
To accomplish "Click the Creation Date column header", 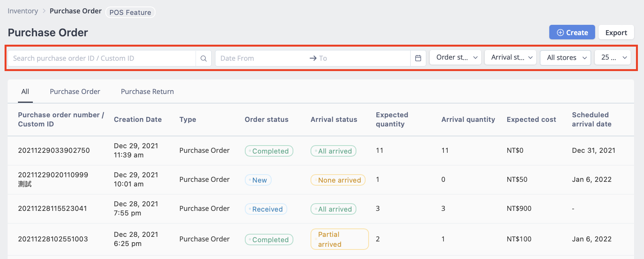I will pyautogui.click(x=138, y=120).
